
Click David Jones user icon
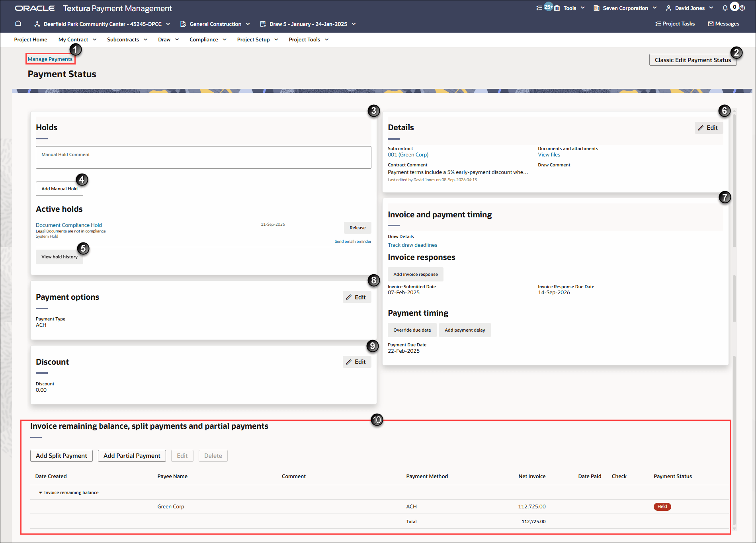(668, 8)
